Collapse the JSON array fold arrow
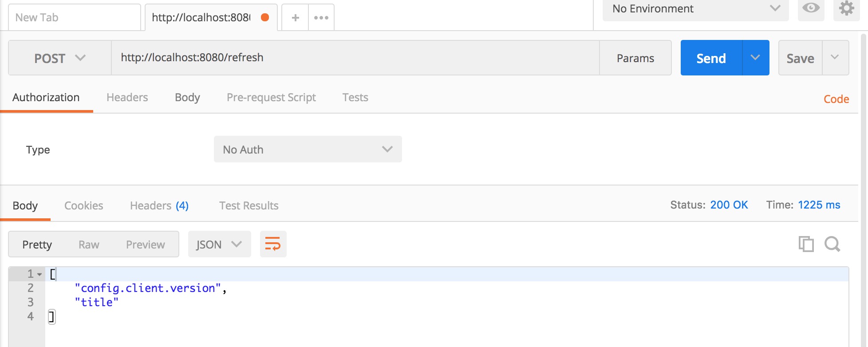Viewport: 868px width, 347px height. [39, 274]
